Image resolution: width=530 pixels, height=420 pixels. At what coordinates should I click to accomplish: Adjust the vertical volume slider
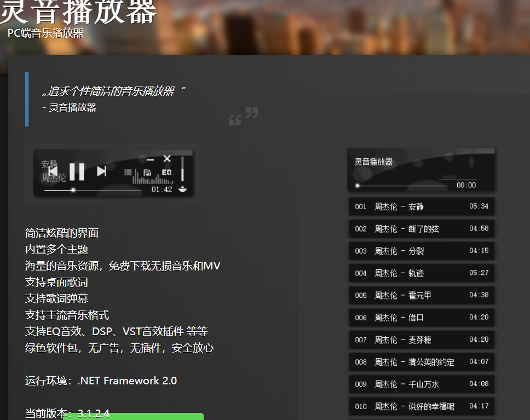click(x=182, y=169)
